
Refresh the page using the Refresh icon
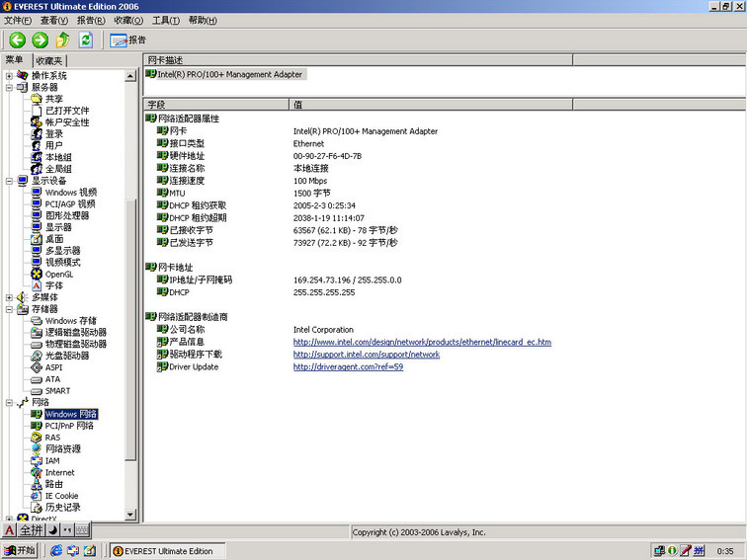pos(86,40)
